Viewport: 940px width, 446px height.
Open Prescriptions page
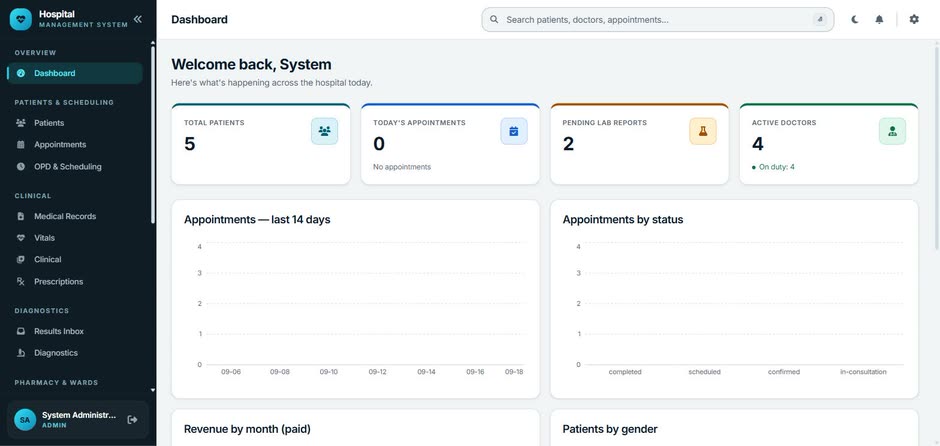[75, 282]
